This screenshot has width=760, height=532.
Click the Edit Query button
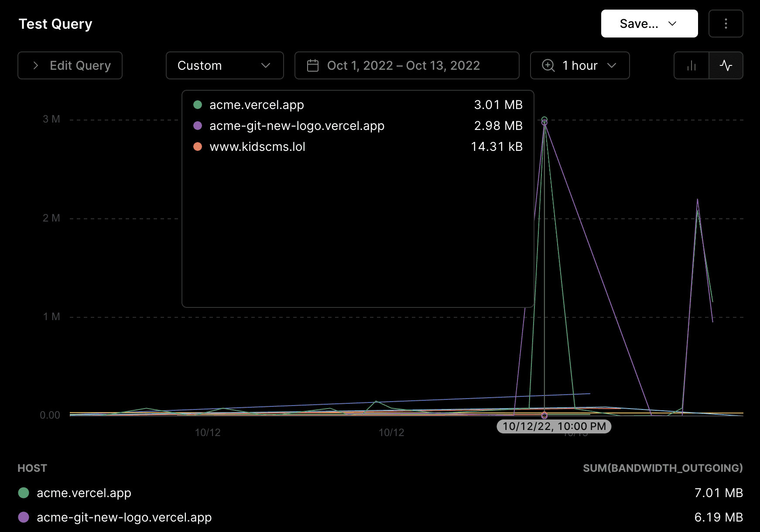coord(70,65)
